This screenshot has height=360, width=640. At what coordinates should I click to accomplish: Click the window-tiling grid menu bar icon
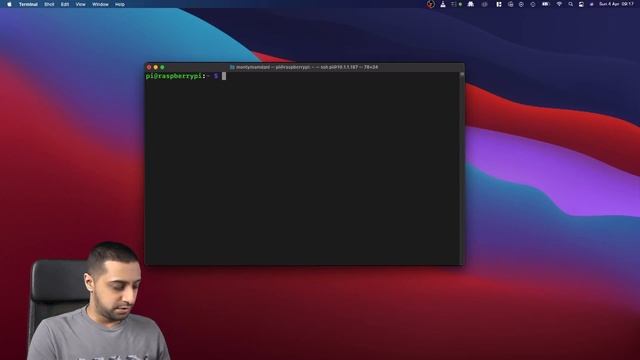(x=498, y=4)
